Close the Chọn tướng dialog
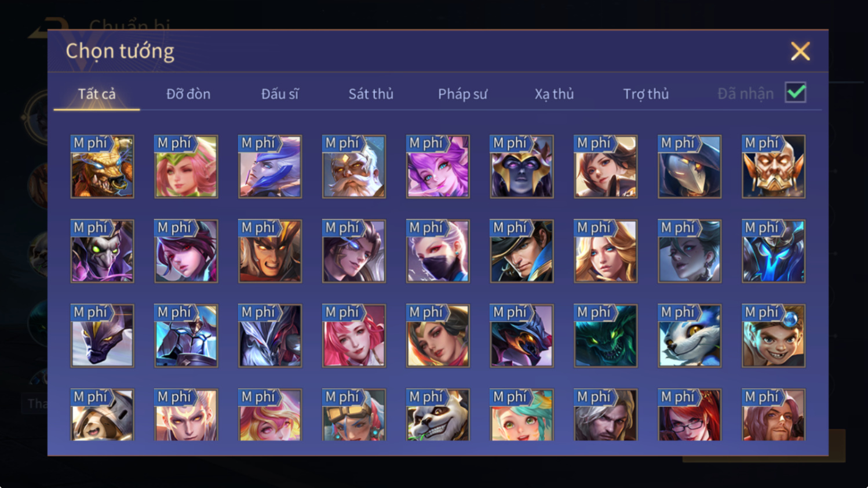 pos(800,52)
